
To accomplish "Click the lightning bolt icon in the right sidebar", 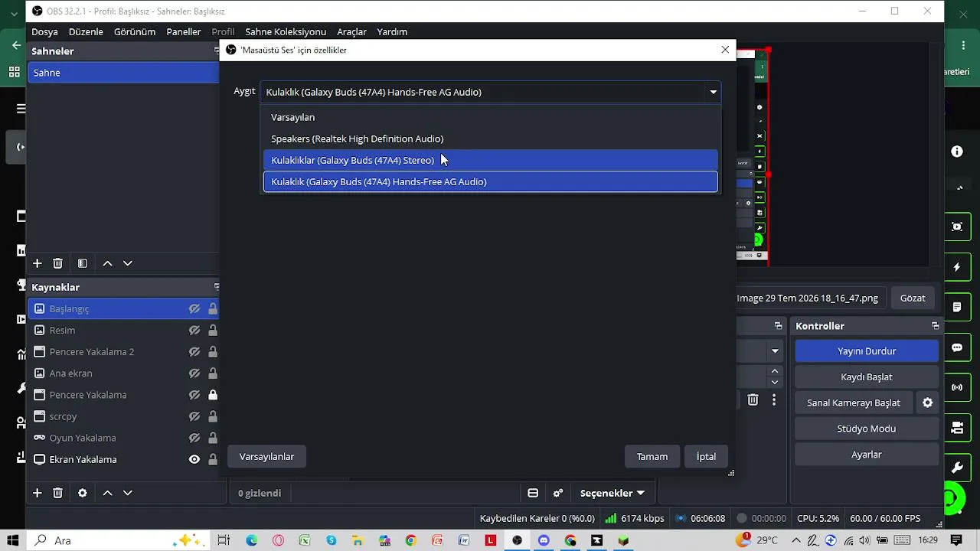I will click(x=957, y=267).
